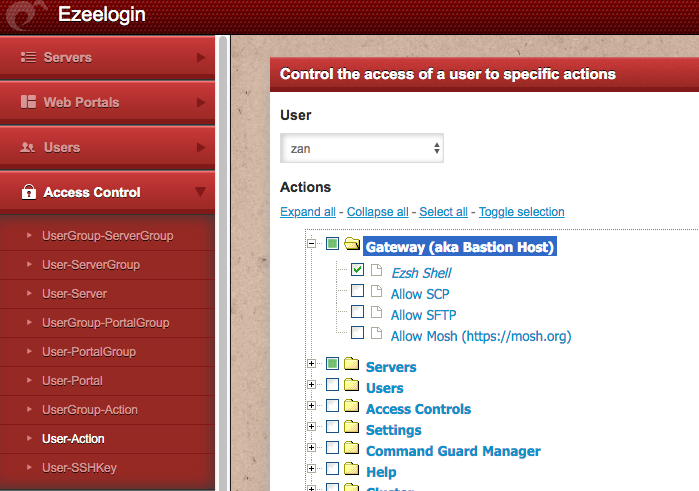699x491 pixels.
Task: Click the page icon next to Allow SCP
Action: tap(377, 291)
